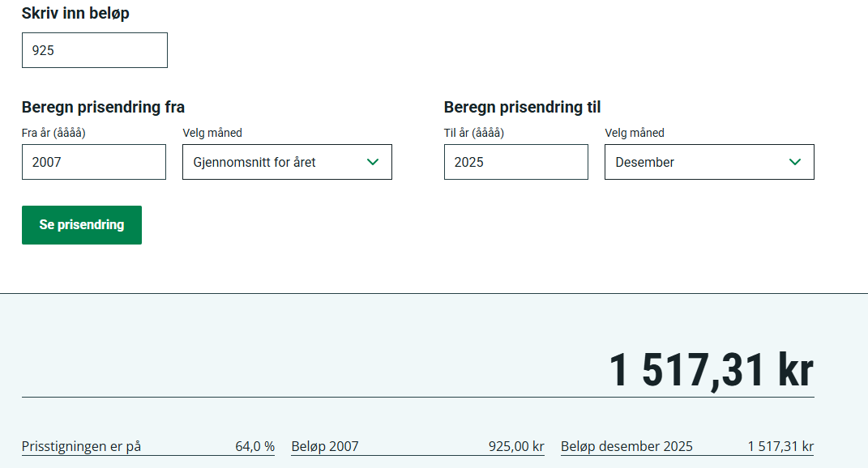The image size is (868, 468).
Task: Click the "Til år (åååå)" label
Action: point(474,133)
